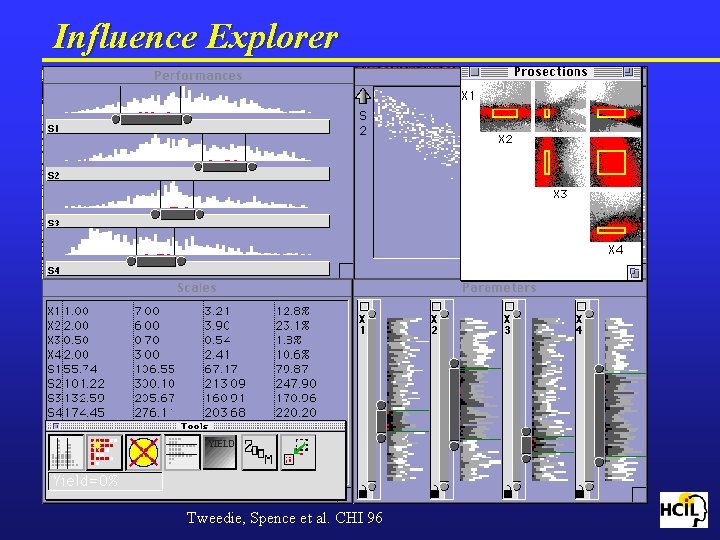Click the lock icon below X3 slider
Image resolution: width=720 pixels, height=540 pixels.
(x=507, y=492)
